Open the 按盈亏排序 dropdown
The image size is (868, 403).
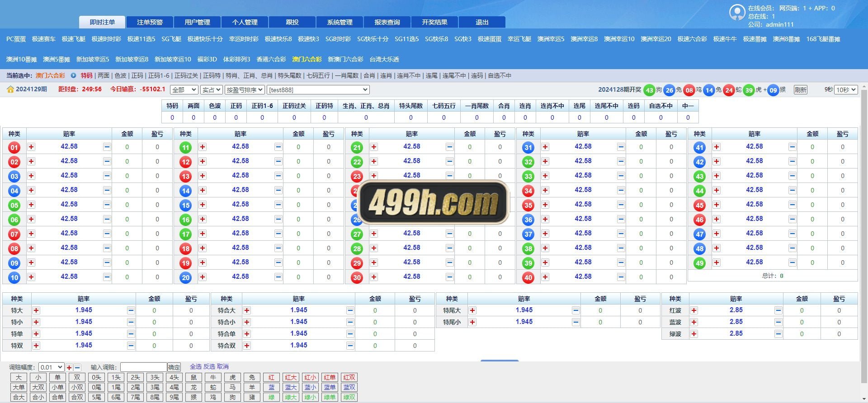pyautogui.click(x=245, y=90)
